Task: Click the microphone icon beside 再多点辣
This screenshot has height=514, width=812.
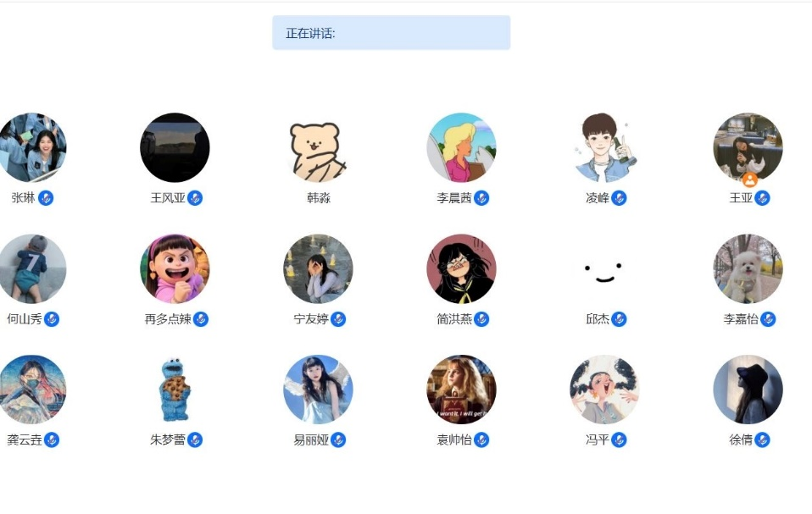Action: 200,319
